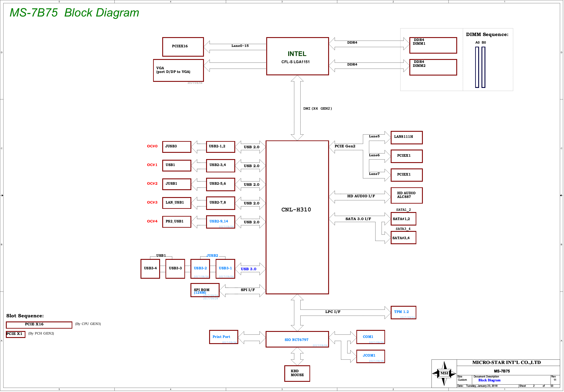Select the DDR4 DIMM1 block
Screen dimensions: 564x392
tap(433, 45)
